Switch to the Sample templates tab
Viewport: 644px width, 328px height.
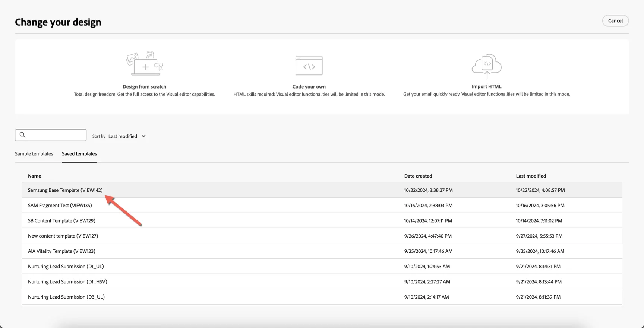point(34,154)
